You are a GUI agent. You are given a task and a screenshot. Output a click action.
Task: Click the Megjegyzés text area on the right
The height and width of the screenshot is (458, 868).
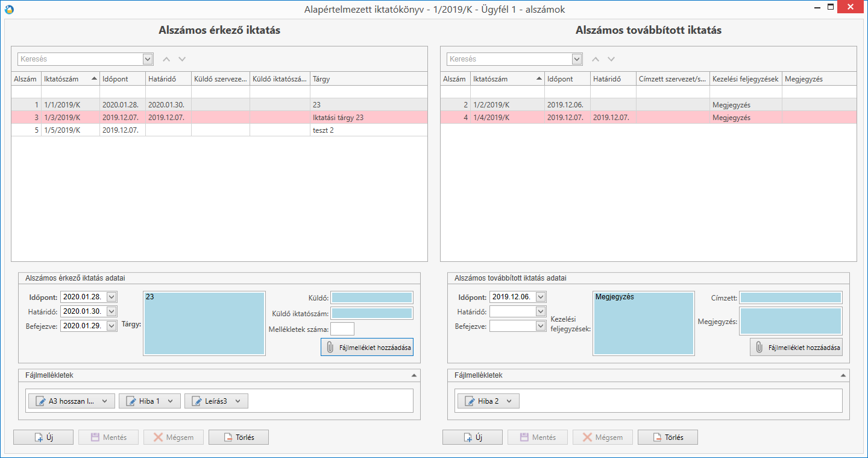(791, 321)
